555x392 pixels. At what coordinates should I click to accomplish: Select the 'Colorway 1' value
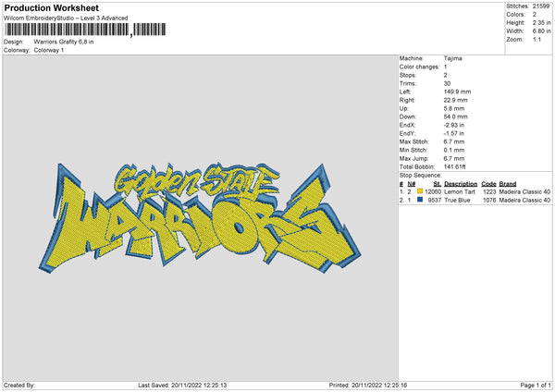click(x=49, y=50)
